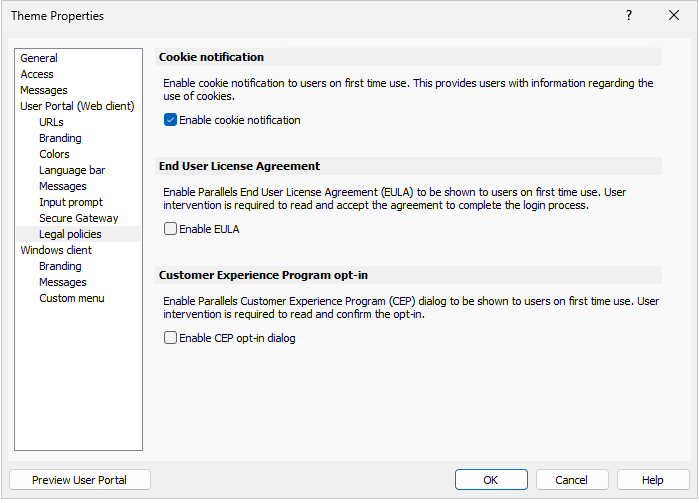Click the Cancel button

point(572,480)
